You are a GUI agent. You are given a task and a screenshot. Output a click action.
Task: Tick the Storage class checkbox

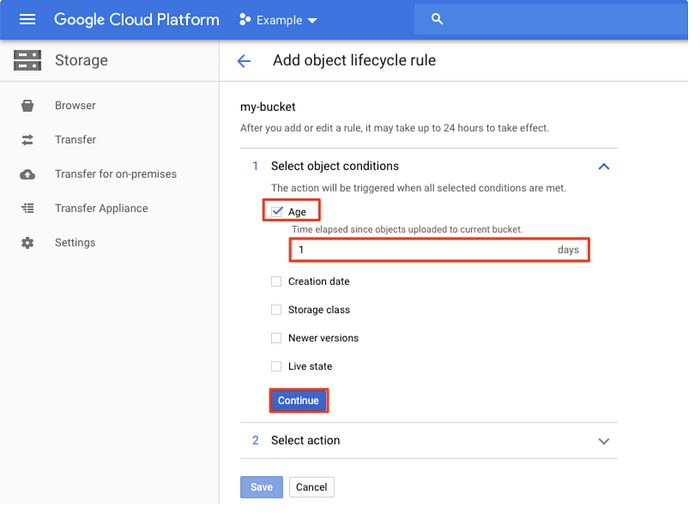pyautogui.click(x=277, y=310)
